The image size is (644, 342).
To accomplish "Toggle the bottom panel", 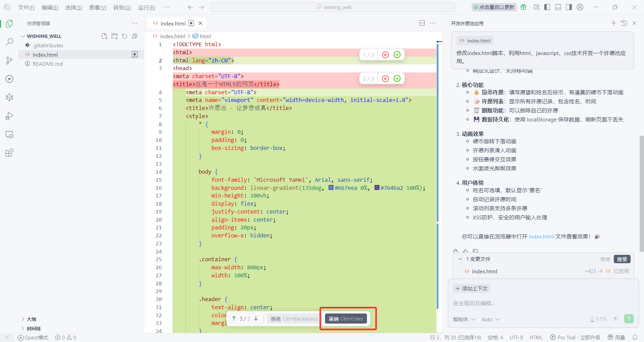I will [558, 7].
